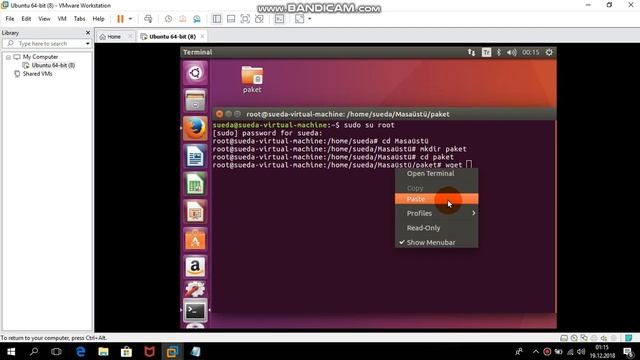Enter full screen mode via the toolbar icon
Screen dimensions: 640x360
[245, 19]
